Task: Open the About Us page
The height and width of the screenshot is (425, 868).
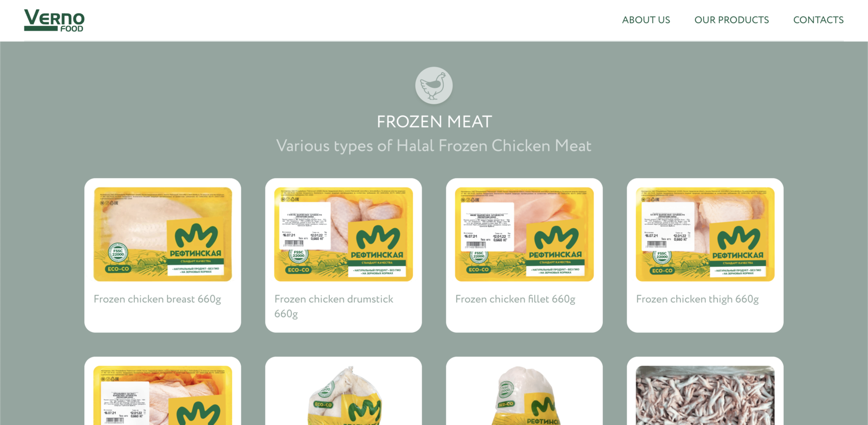Action: (x=646, y=20)
